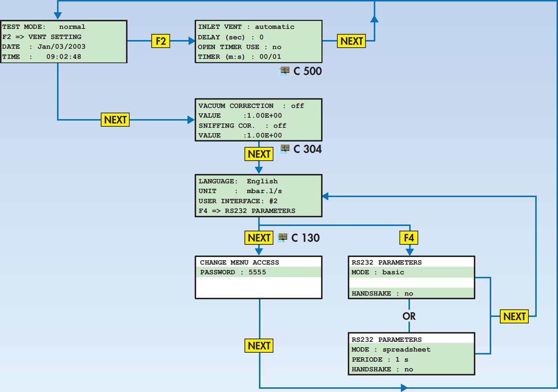This screenshot has width=558, height=392.
Task: Click the book icon beside C 304
Action: tap(285, 149)
